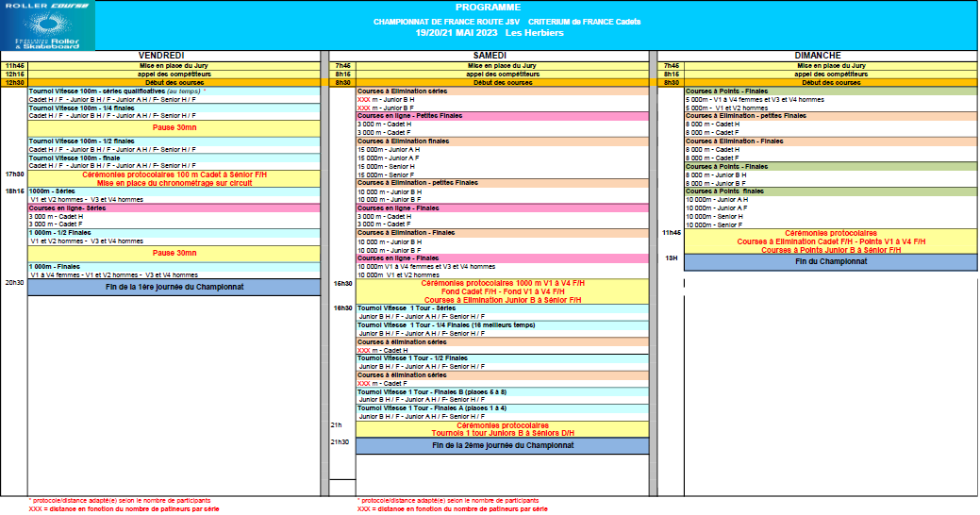Click 'V1 à V4 femmes - V1 et V2 hommes' line
The width and height of the screenshot is (980, 515).
pos(114,275)
